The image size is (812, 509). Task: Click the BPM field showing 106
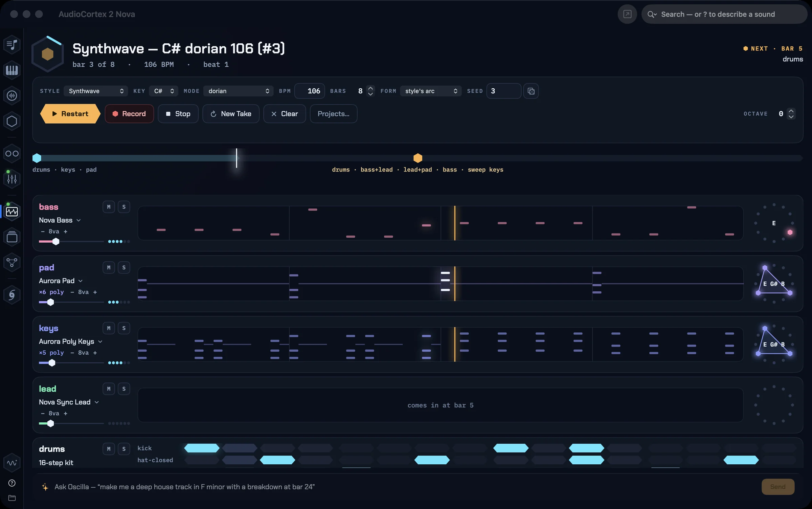(310, 91)
